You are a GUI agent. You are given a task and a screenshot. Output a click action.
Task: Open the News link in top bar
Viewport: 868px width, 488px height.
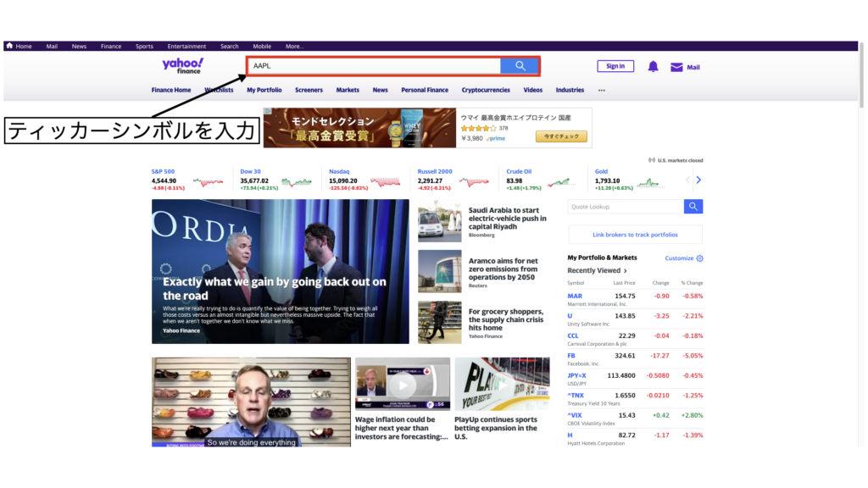[79, 47]
